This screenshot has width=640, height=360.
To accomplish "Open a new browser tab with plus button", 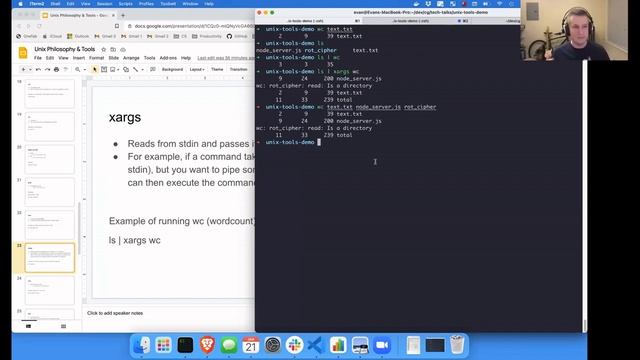I will pos(123,16).
